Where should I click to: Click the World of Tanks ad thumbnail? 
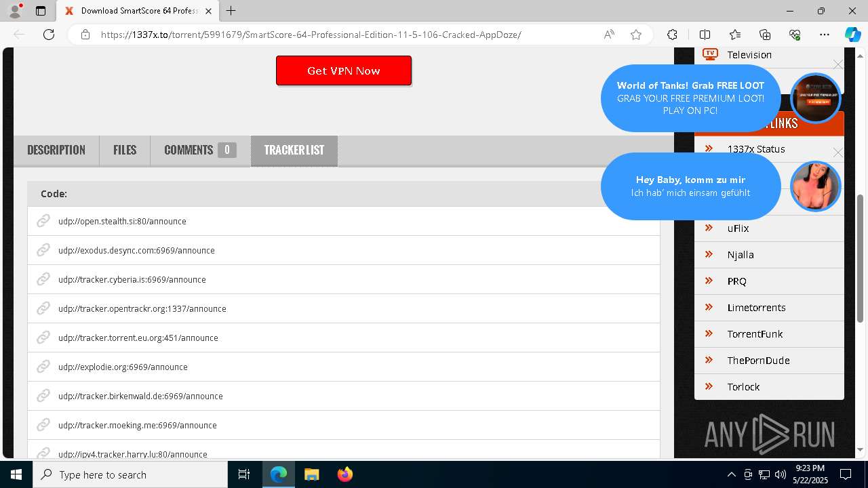[x=816, y=98]
